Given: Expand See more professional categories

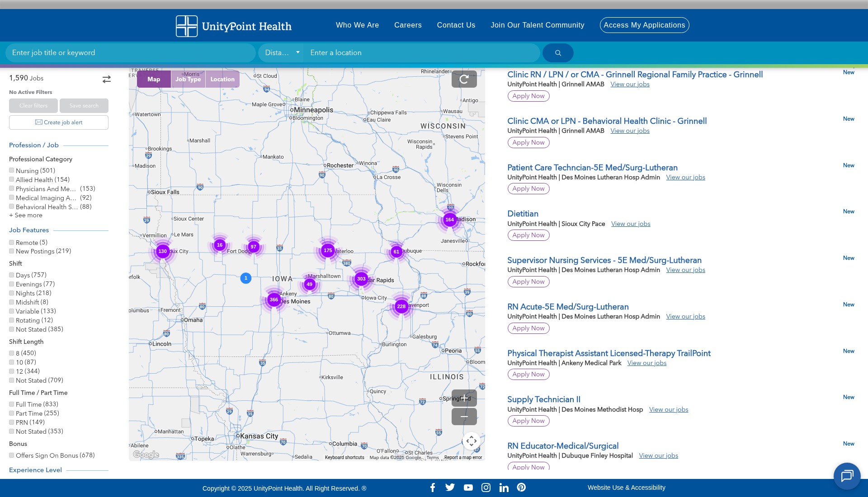Looking at the screenshot, I should tap(26, 216).
